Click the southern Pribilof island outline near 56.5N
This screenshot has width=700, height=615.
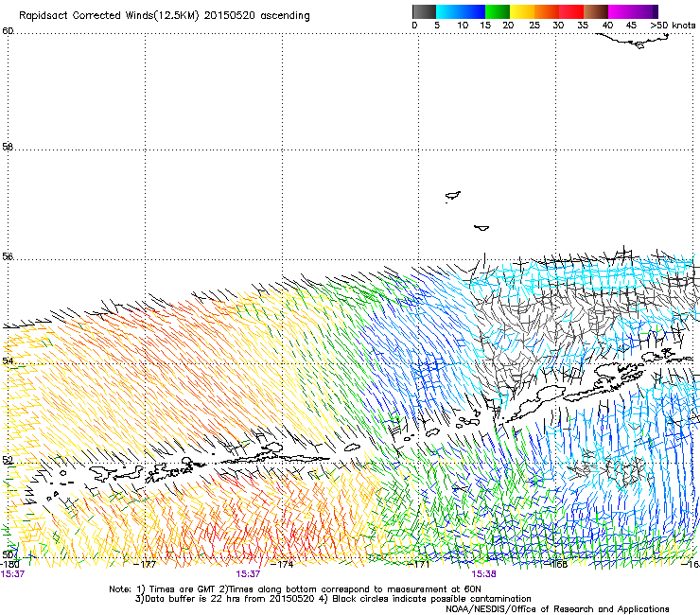[x=481, y=228]
